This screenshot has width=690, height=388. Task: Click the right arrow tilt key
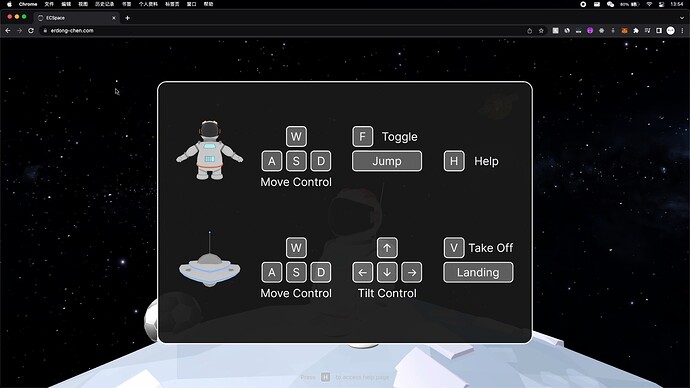point(411,272)
